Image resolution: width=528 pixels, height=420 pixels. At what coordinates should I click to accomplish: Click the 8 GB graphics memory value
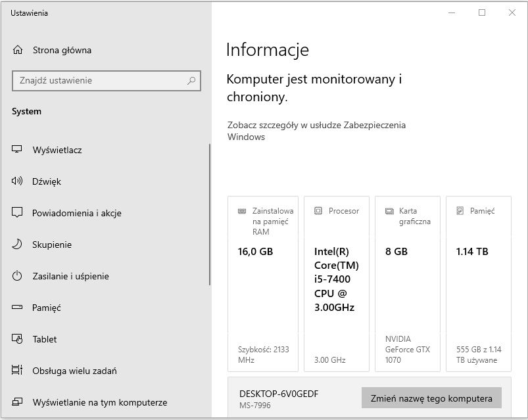[396, 251]
